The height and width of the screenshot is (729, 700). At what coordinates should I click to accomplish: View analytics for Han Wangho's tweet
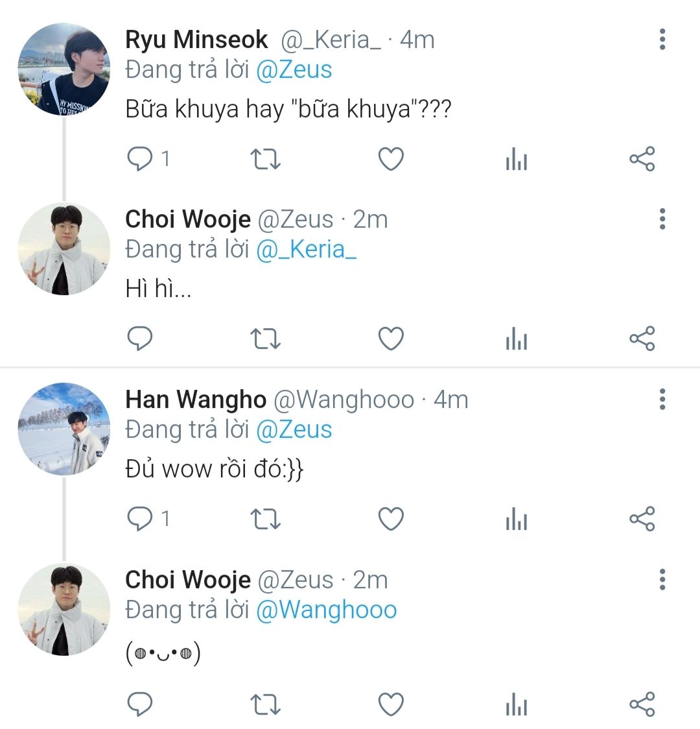click(517, 519)
